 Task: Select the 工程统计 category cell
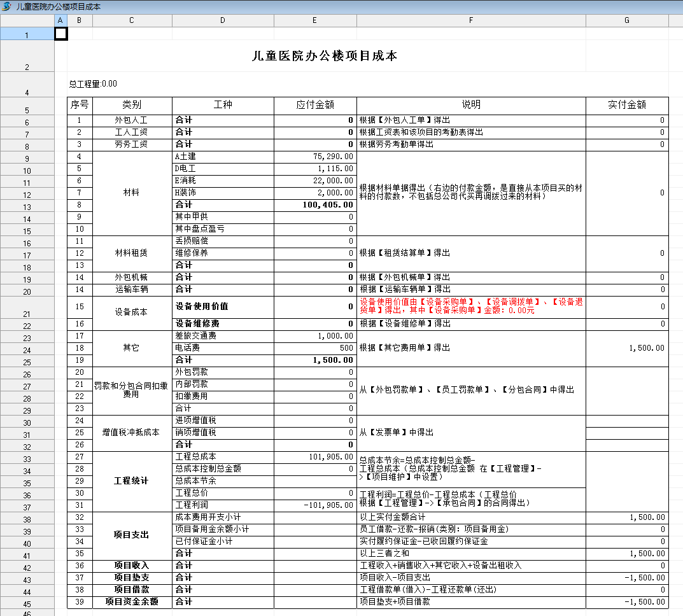[132, 481]
